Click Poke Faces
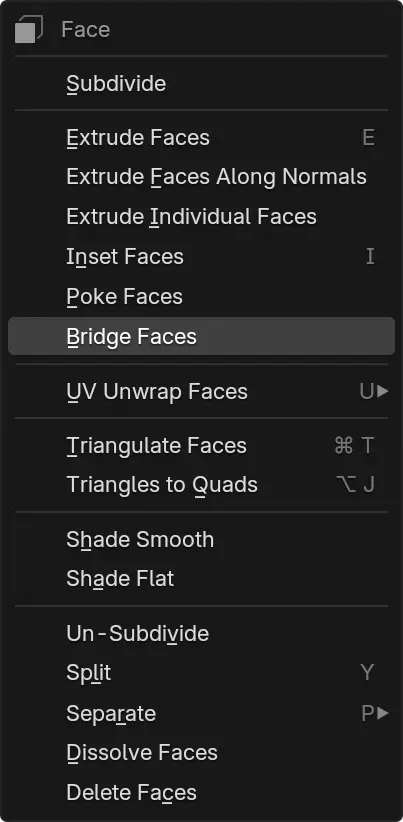 (x=201, y=296)
